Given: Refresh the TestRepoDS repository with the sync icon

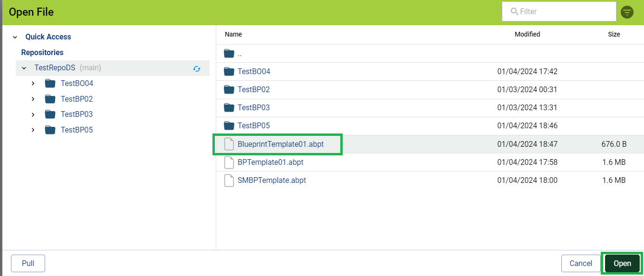Looking at the screenshot, I should [197, 68].
